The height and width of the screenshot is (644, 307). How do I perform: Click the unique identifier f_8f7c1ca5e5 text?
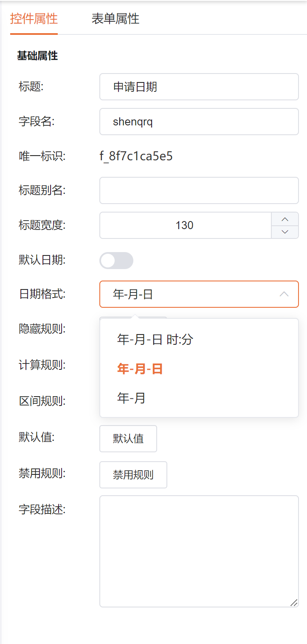[x=136, y=156]
